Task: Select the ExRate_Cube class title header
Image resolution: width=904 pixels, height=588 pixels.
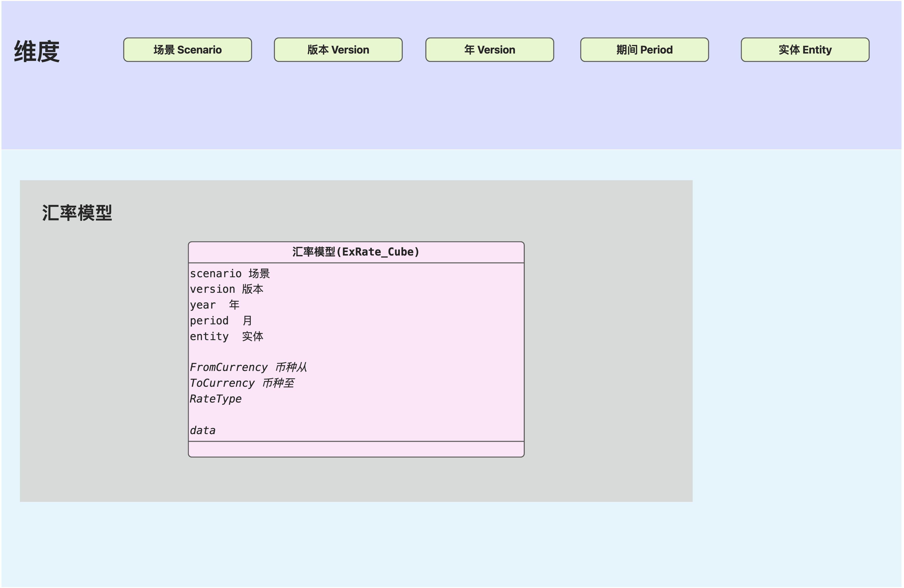Action: click(356, 252)
